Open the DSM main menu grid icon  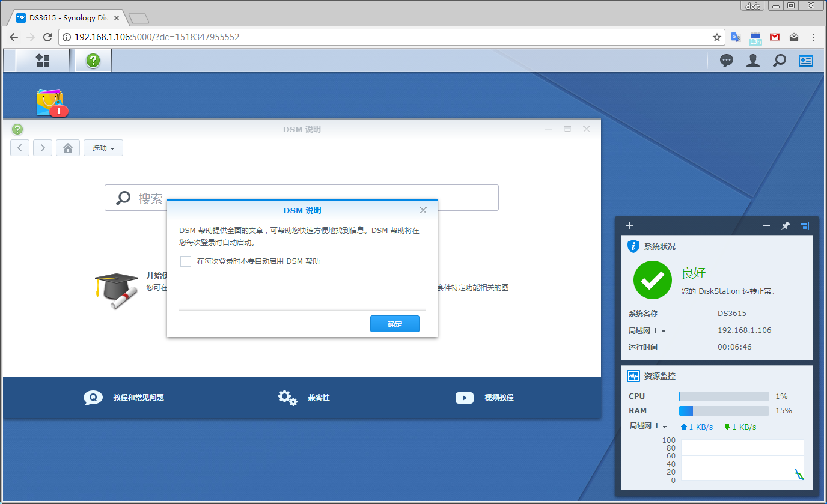tap(43, 61)
